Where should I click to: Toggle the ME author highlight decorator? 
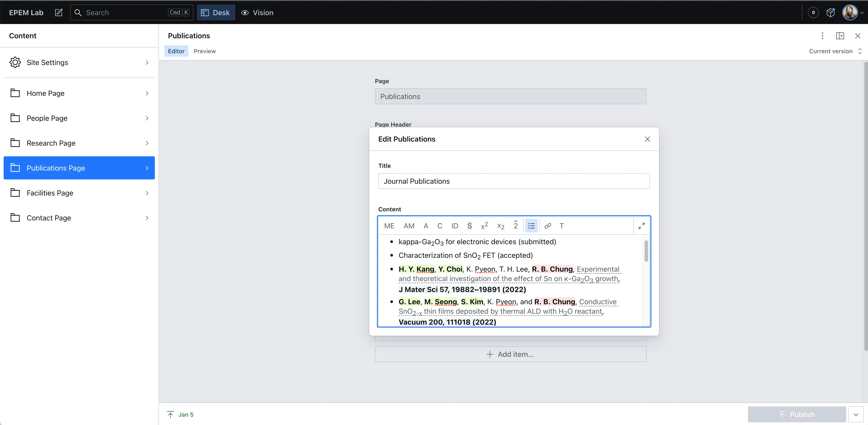(x=389, y=226)
